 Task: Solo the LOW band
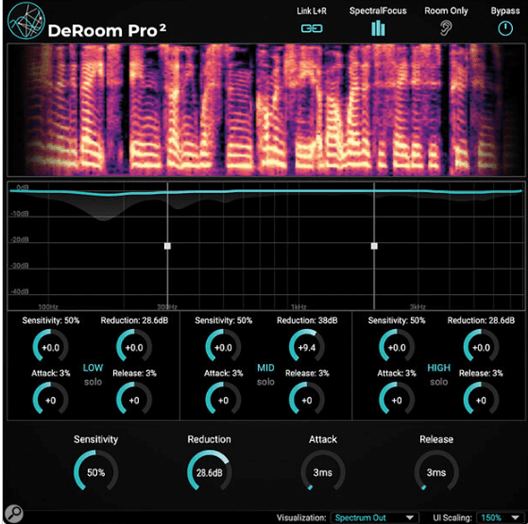(93, 382)
